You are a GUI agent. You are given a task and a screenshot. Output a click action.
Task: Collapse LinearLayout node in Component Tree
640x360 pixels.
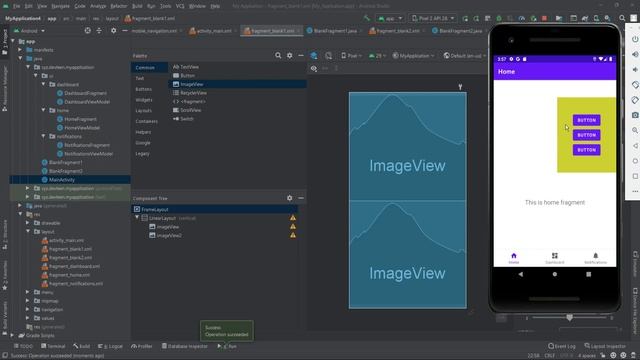[x=137, y=218]
